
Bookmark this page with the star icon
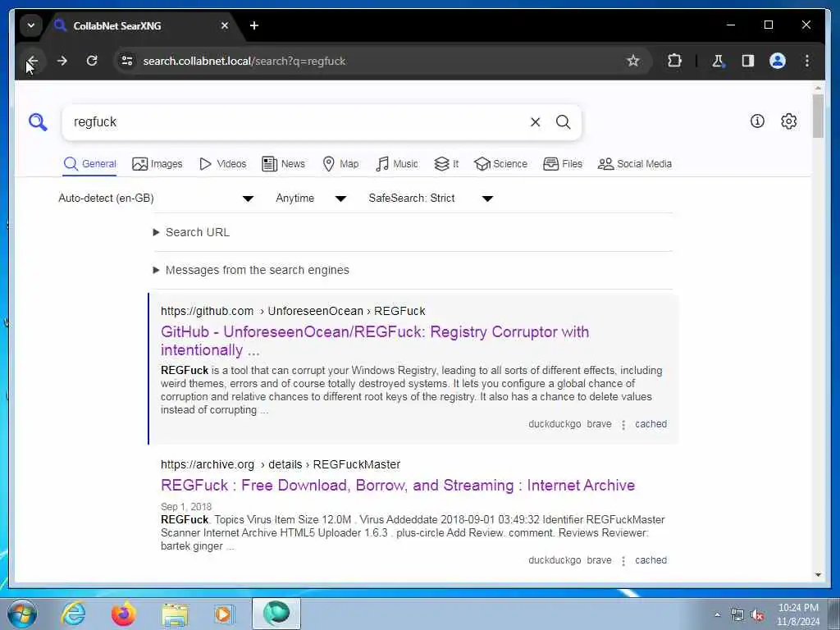633,61
